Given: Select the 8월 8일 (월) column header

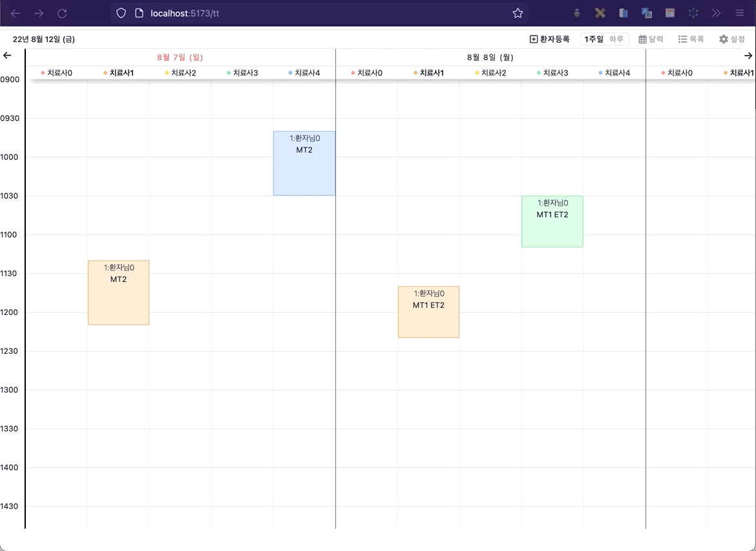Looking at the screenshot, I should pos(490,57).
